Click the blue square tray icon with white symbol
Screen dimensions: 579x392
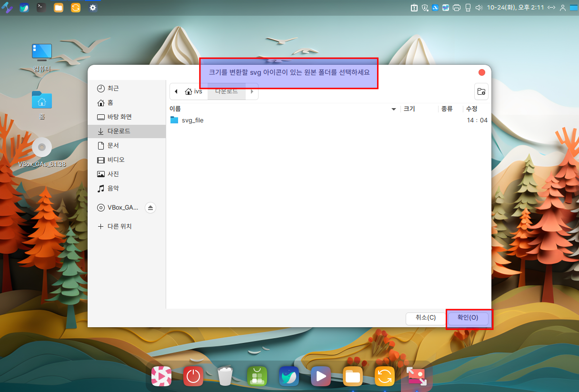click(435, 8)
